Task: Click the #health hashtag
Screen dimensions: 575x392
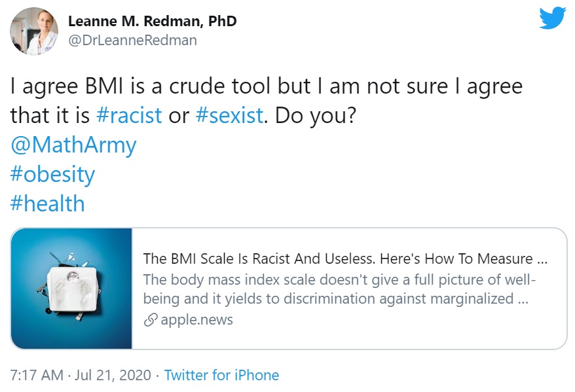Action: click(x=47, y=203)
